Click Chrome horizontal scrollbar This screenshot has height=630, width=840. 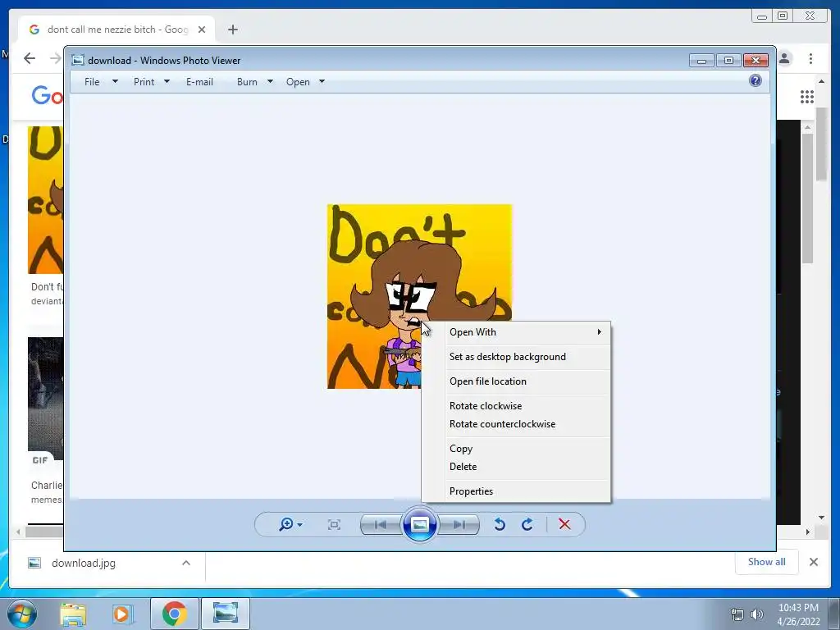pos(44,532)
